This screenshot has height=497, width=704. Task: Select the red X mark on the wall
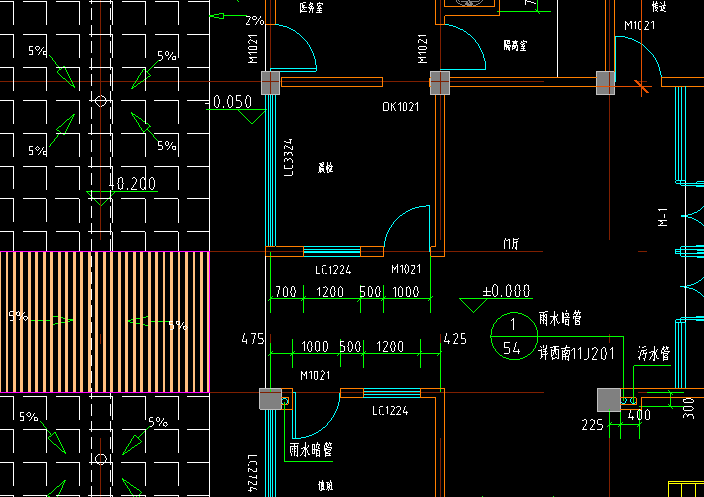642,86
